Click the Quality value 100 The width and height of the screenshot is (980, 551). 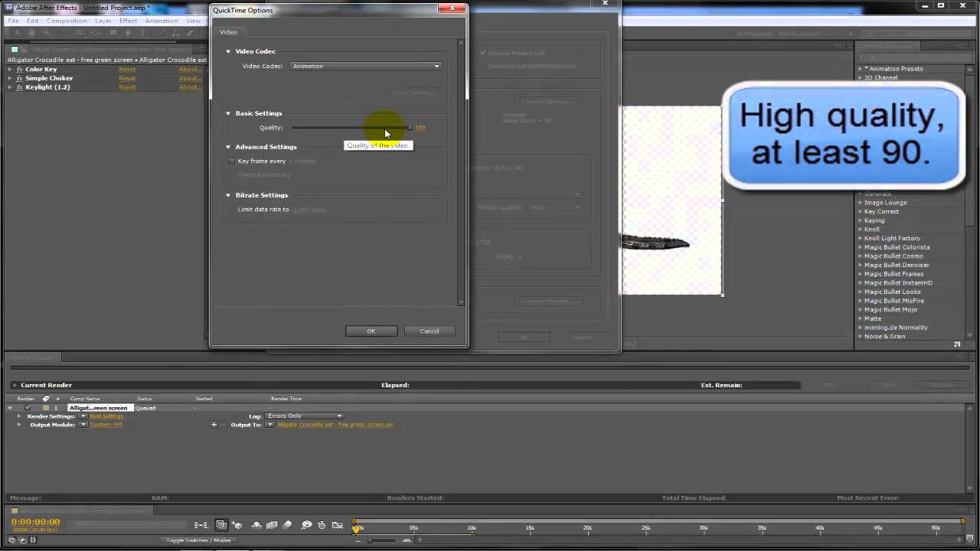point(420,128)
